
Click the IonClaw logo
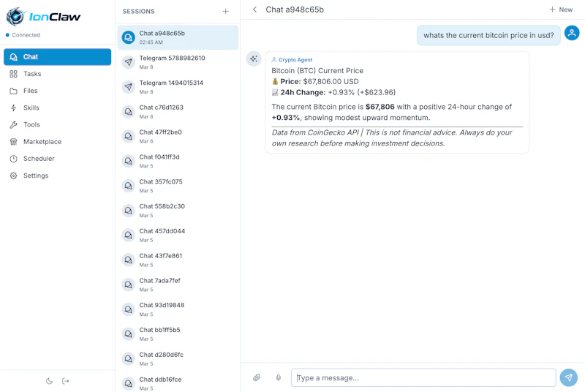click(43, 16)
